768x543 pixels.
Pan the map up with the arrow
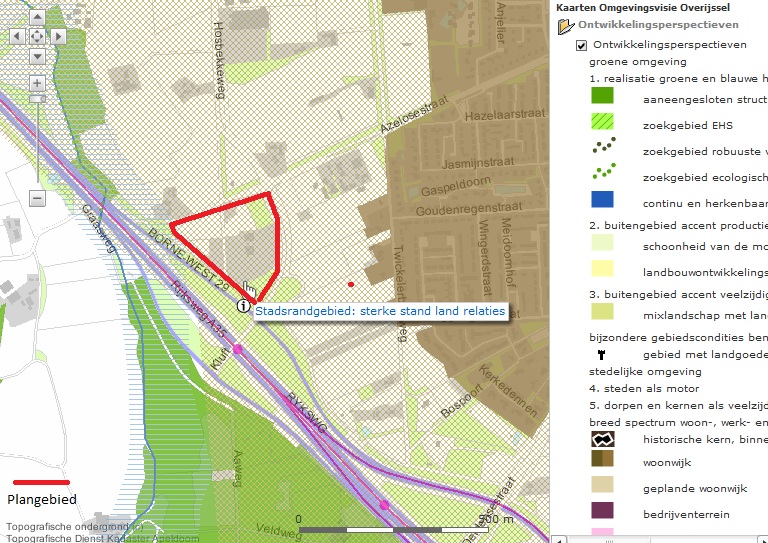click(x=37, y=16)
